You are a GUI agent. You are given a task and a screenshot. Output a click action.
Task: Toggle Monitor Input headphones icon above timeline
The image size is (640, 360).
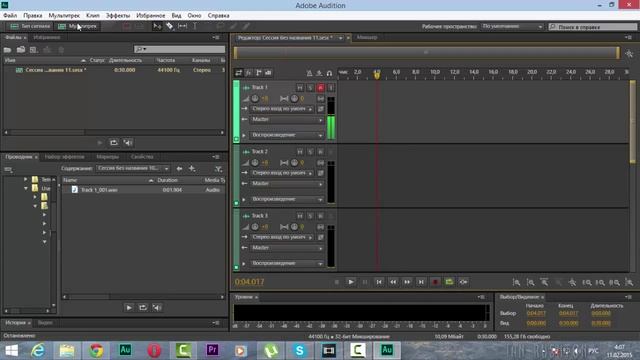pos(329,73)
